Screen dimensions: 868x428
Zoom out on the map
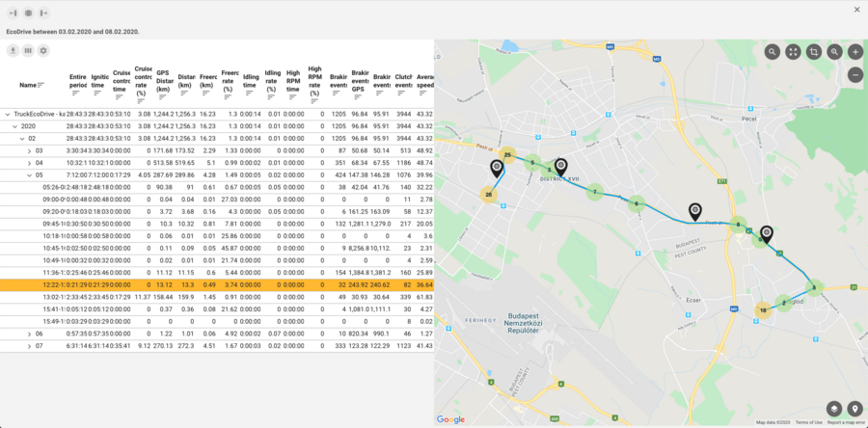click(x=855, y=74)
